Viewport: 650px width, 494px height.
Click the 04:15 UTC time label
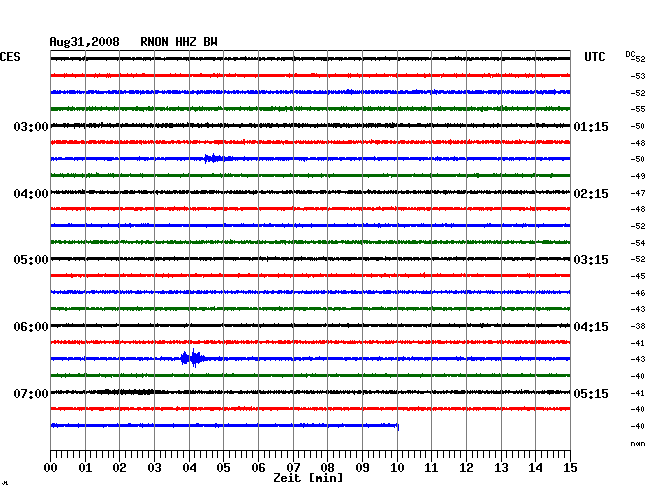591,327
